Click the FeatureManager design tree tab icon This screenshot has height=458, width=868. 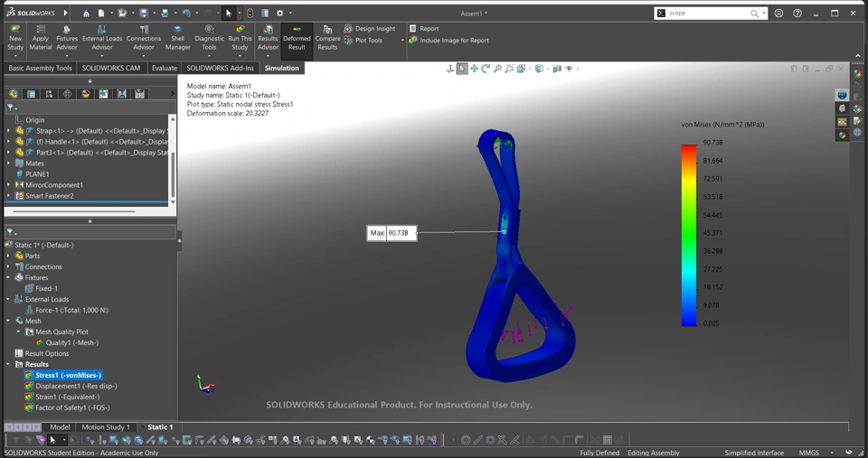pyautogui.click(x=14, y=94)
